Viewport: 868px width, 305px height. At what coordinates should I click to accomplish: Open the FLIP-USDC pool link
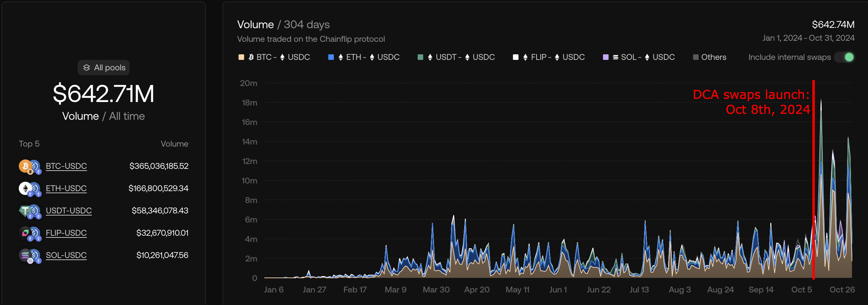tap(66, 233)
